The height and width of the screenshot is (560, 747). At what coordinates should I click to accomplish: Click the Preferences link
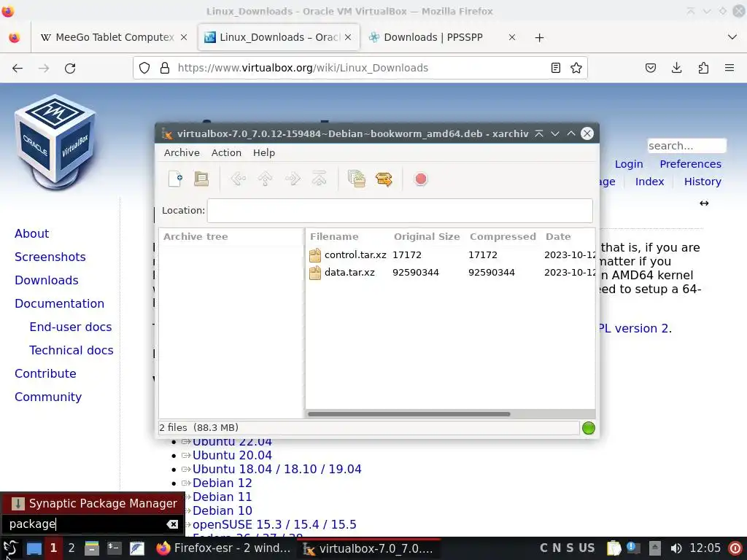[690, 164]
